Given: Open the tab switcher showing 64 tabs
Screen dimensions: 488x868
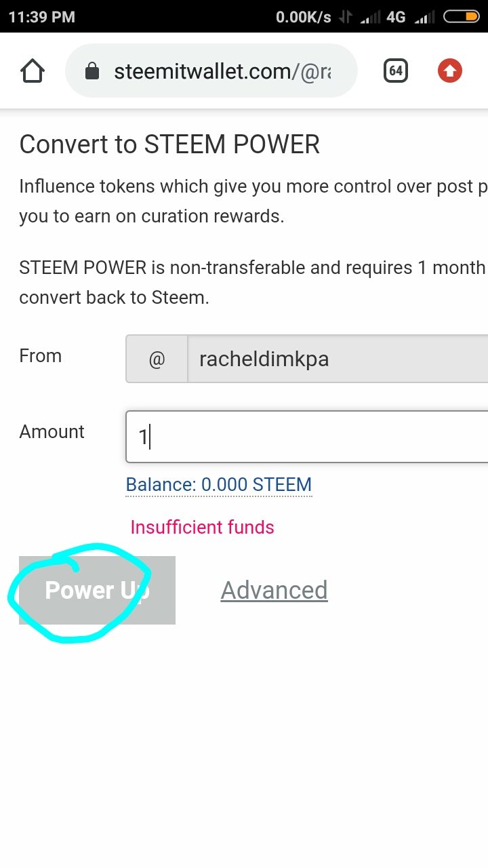Looking at the screenshot, I should [x=396, y=71].
